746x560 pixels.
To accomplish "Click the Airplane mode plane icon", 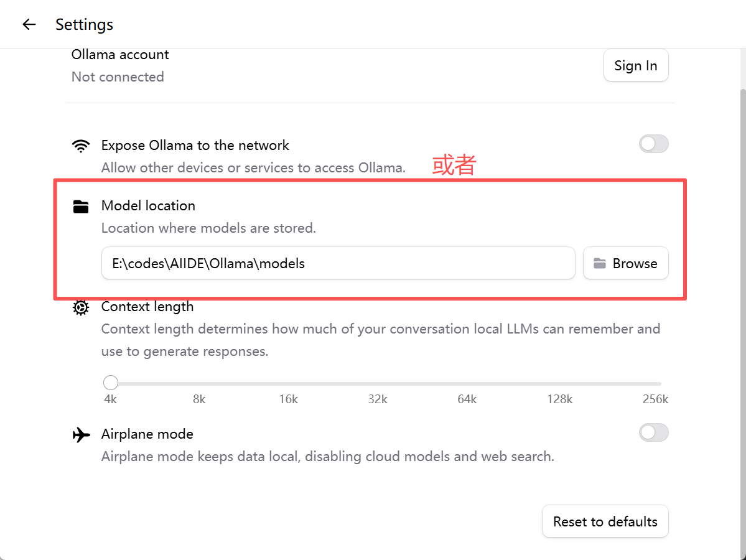I will (81, 434).
